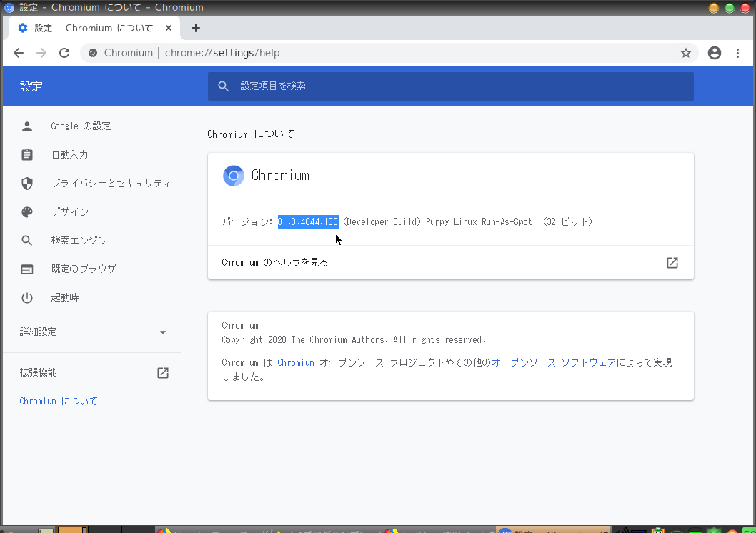
Task: Click the search magnifier in settings search bar
Action: (x=223, y=86)
